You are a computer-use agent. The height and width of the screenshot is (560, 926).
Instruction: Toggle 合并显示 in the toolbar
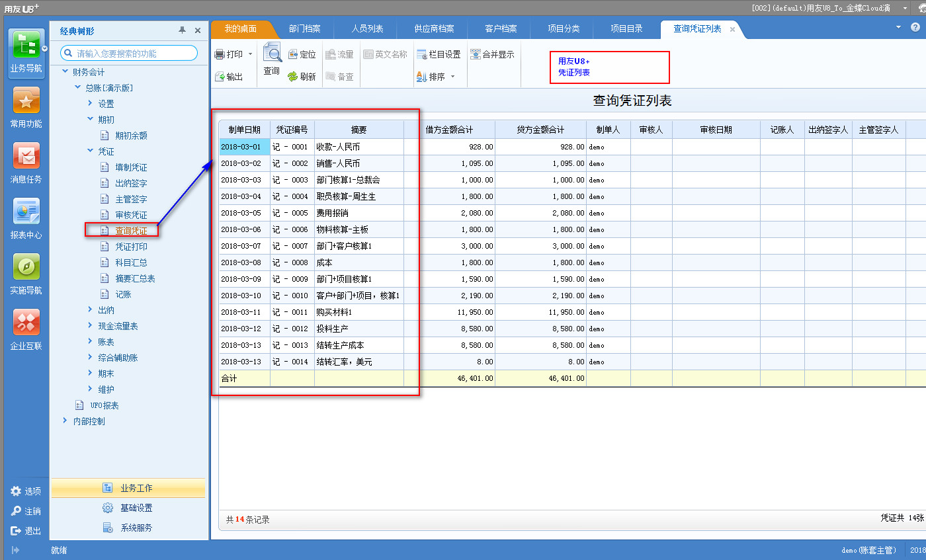click(x=492, y=55)
